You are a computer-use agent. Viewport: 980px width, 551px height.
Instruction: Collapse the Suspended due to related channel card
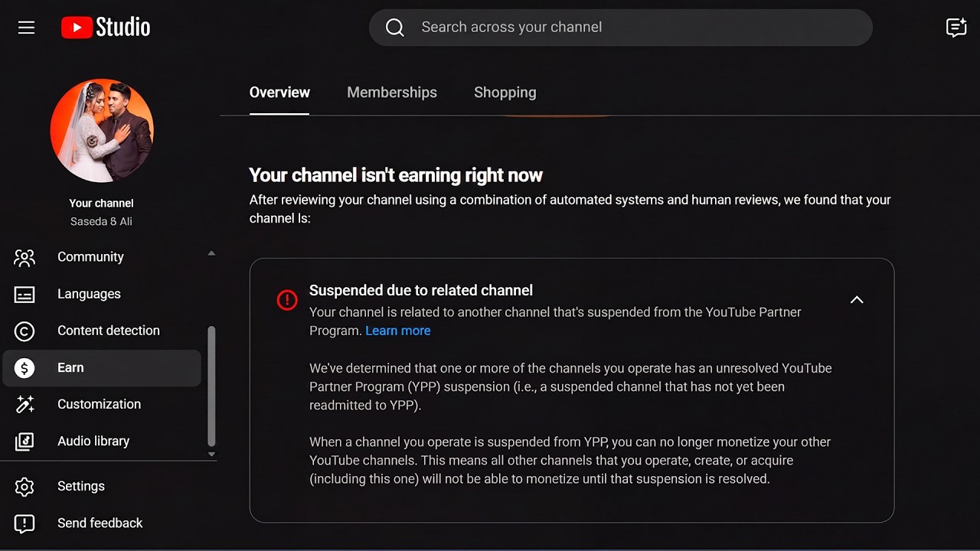pos(857,300)
